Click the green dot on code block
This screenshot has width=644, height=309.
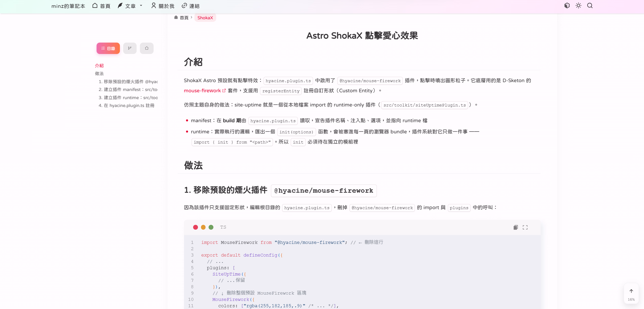[211, 227]
